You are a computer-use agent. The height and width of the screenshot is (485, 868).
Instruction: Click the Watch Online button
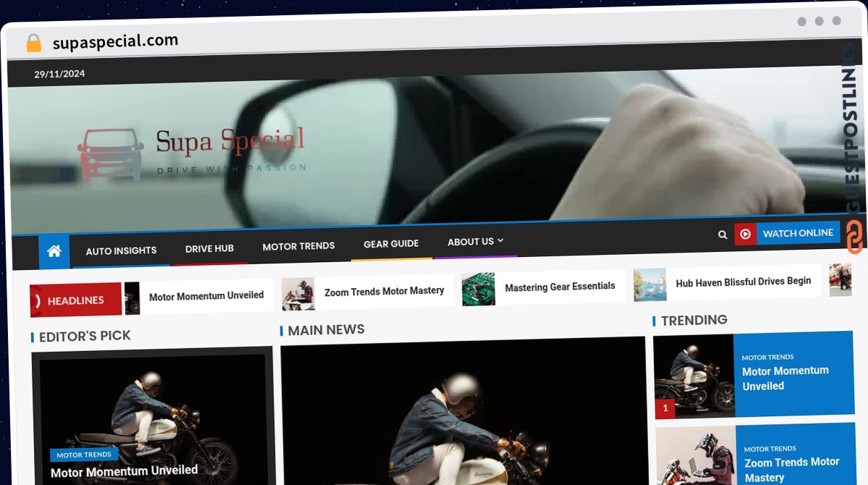click(798, 233)
